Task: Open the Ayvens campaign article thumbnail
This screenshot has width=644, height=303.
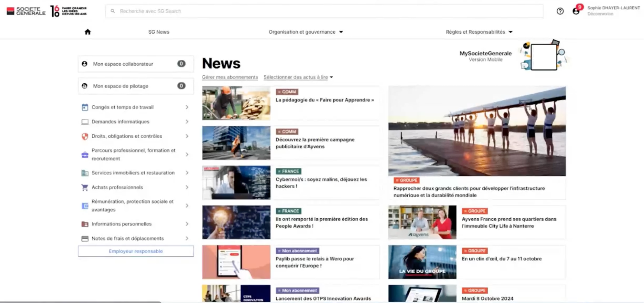Action: pos(236,143)
